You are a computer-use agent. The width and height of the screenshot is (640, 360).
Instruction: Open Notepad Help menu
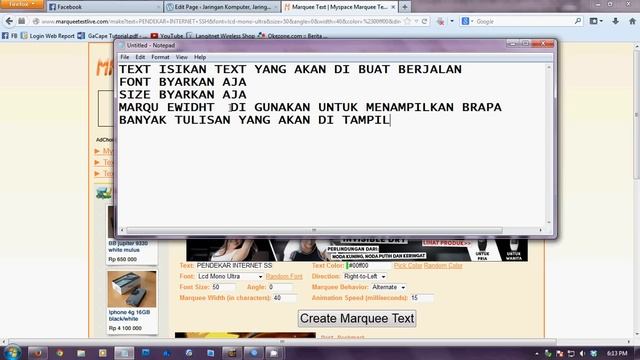[200, 57]
